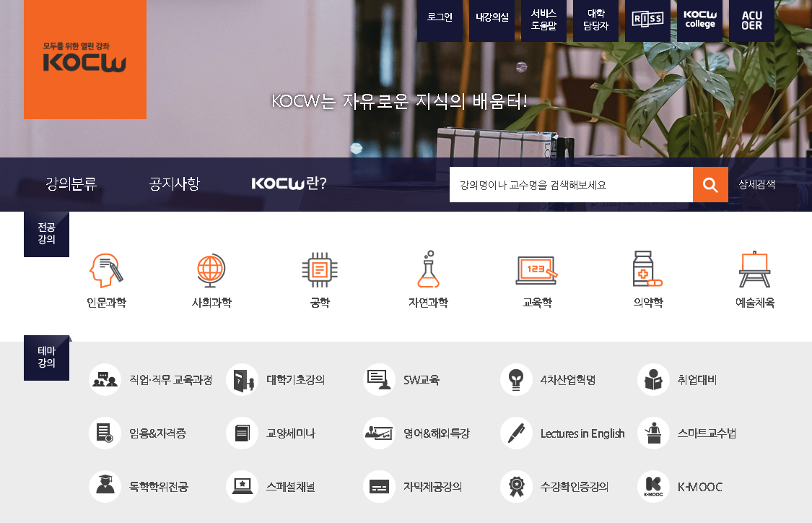Image resolution: width=812 pixels, height=523 pixels.
Task: Click 직업·직무 교육과정 icon
Action: tap(105, 380)
